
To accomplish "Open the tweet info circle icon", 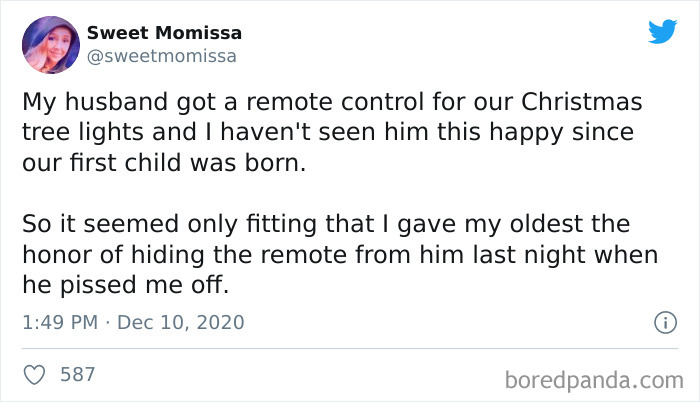I will (665, 322).
